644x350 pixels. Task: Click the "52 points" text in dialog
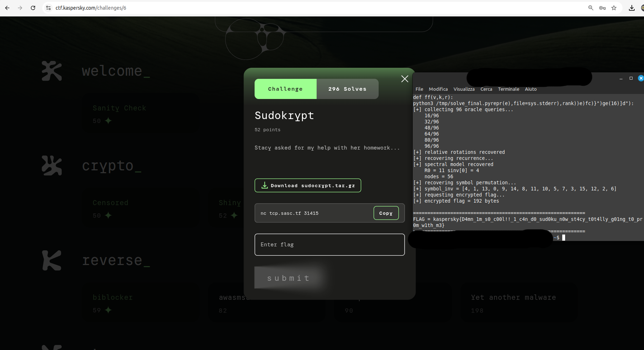point(267,130)
